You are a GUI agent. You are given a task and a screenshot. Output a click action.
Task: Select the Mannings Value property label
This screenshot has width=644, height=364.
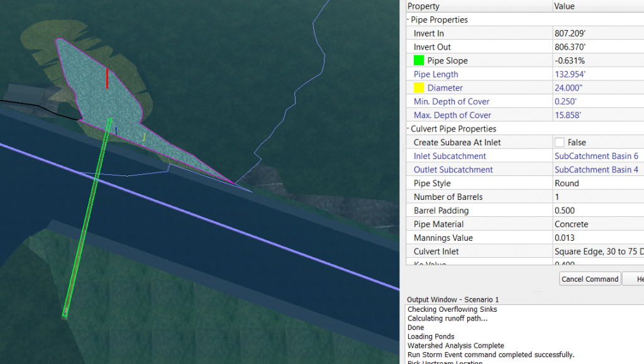[x=443, y=238]
